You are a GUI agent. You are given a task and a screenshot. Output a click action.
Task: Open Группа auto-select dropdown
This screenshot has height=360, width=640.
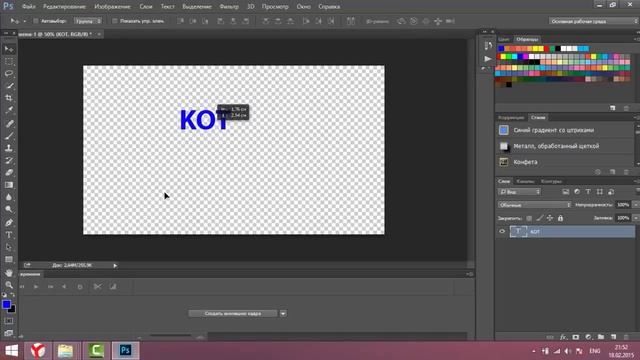[x=88, y=21]
